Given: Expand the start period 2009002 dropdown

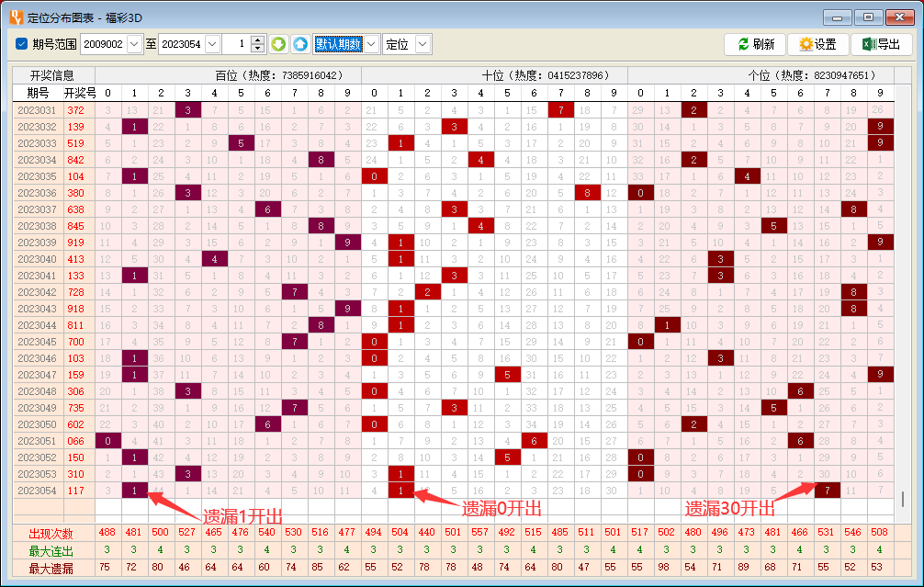Looking at the screenshot, I should tap(134, 44).
